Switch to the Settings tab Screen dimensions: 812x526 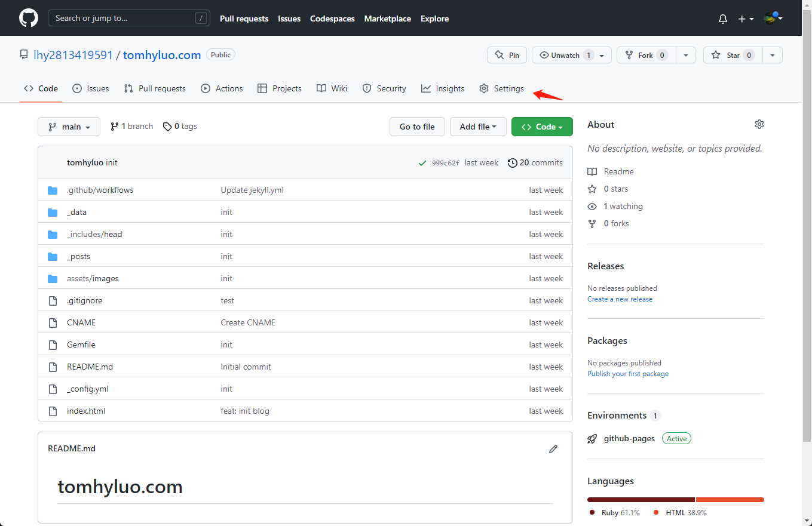tap(502, 88)
